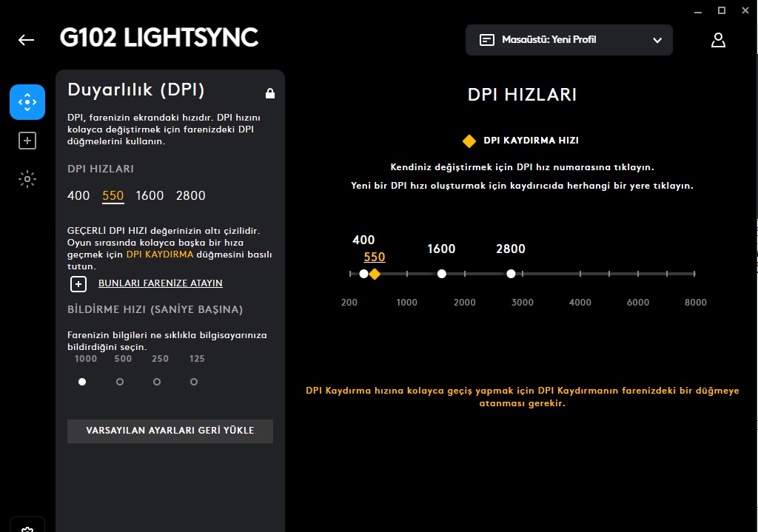The width and height of the screenshot is (758, 532).
Task: Select the 400 DPI speed in list
Action: tap(78, 195)
